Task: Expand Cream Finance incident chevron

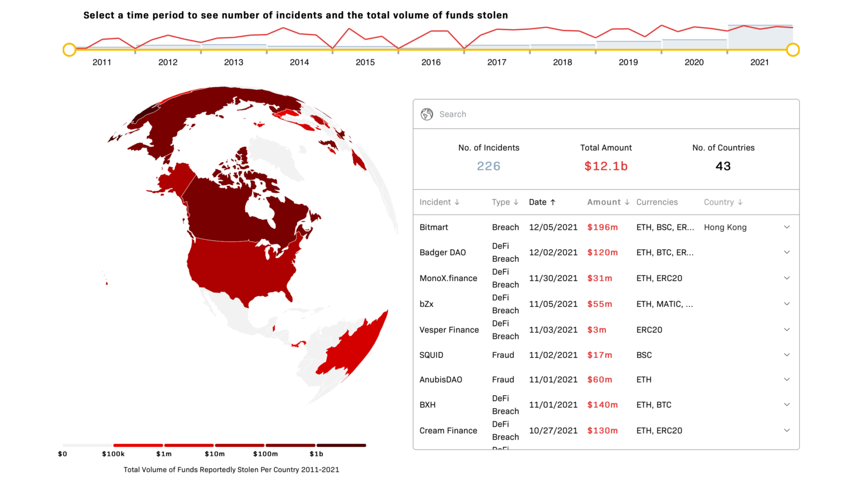Action: [787, 431]
